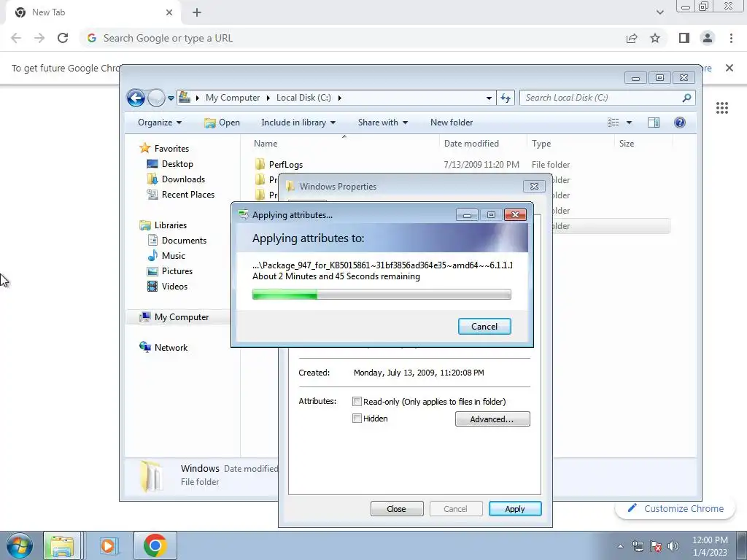Go back in Explorer window
This screenshot has height=560, width=747.
click(x=136, y=98)
